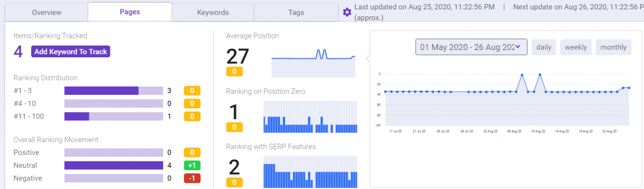
Task: Switch chart to monthly view
Action: (x=613, y=47)
